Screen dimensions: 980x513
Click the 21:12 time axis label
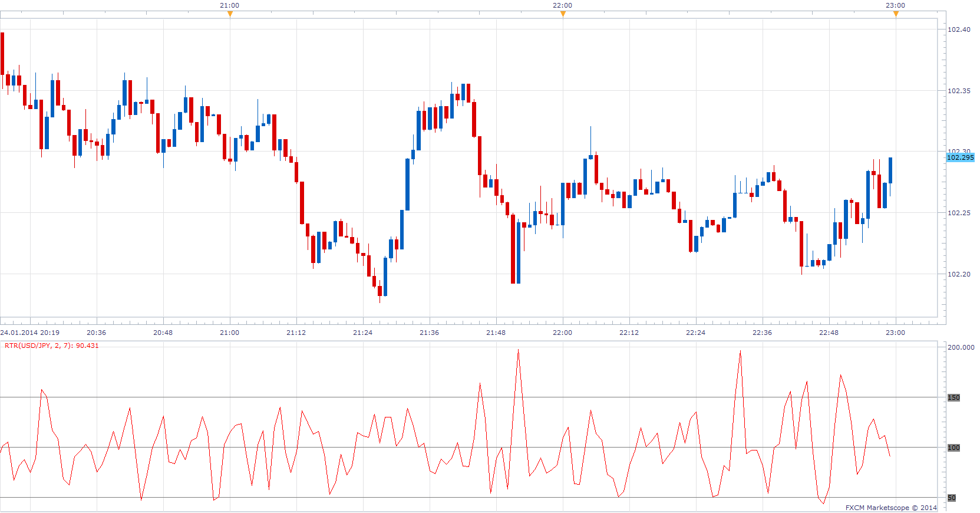point(296,333)
